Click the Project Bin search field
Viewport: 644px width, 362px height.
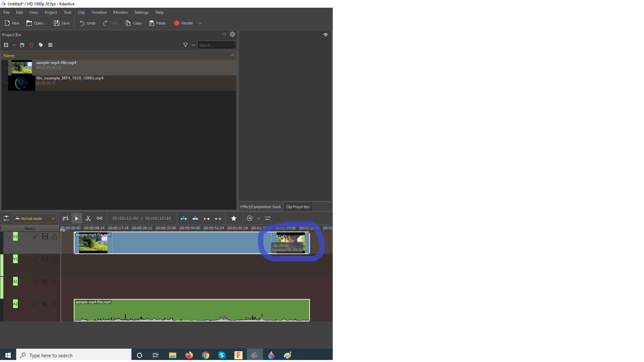[216, 45]
